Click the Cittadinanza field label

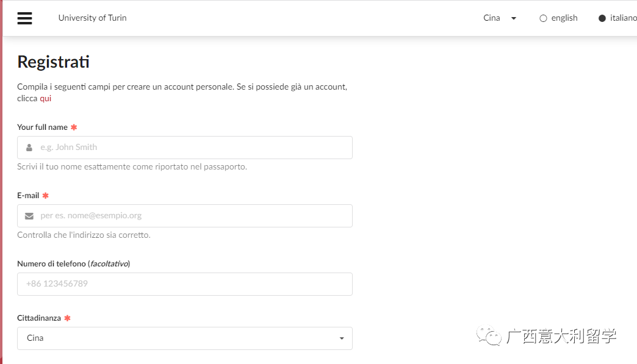coord(39,318)
